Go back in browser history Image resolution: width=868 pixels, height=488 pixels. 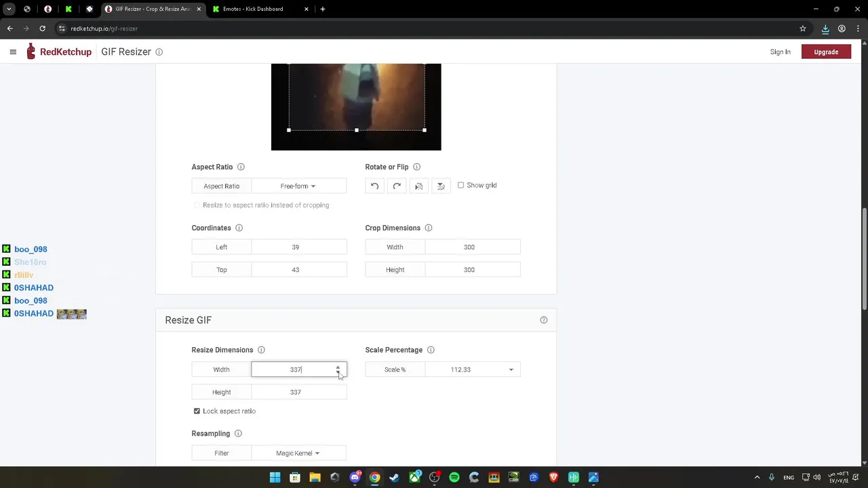(9, 28)
